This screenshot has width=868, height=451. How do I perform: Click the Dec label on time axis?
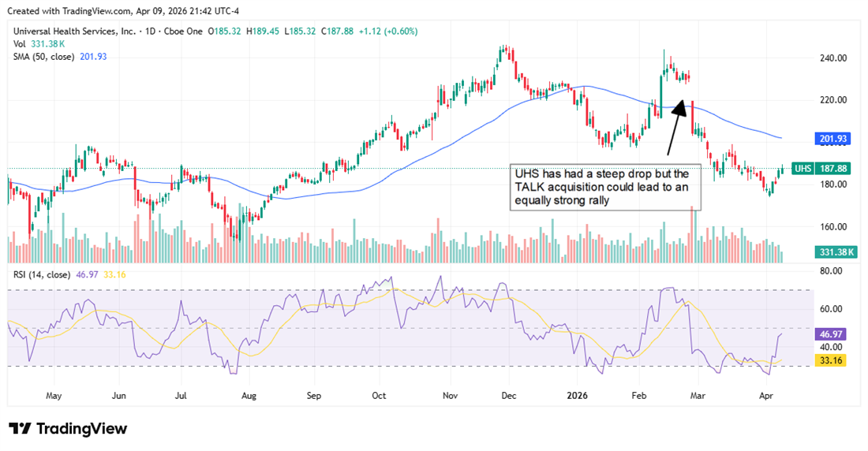pos(508,395)
